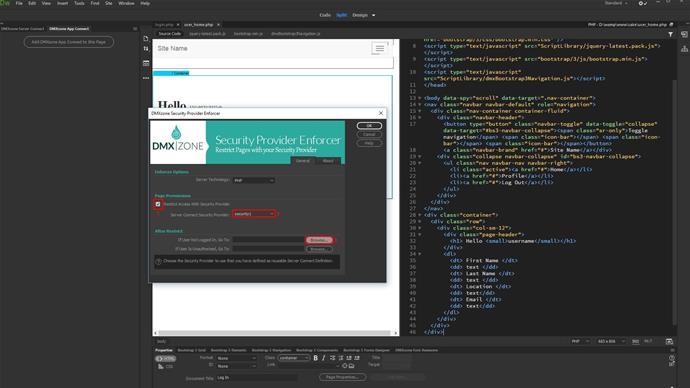
Task: Open the App Connect panel options menu
Action: 135,29
